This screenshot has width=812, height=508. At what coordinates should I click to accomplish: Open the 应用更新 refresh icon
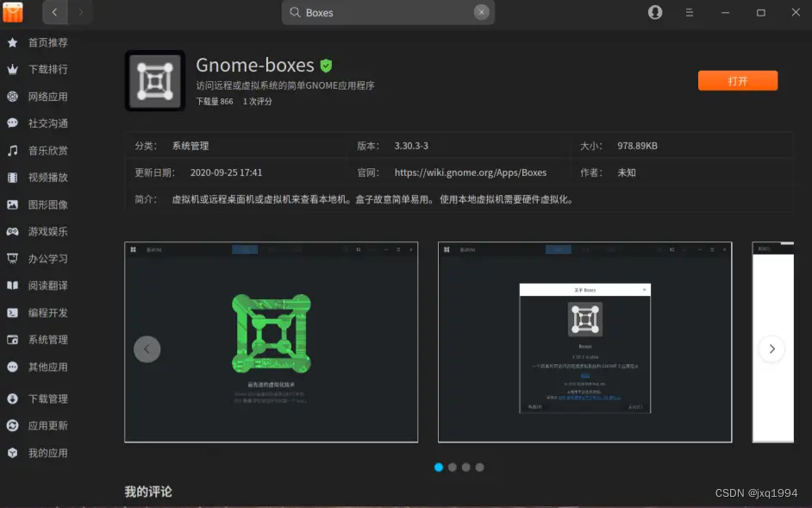click(x=12, y=425)
